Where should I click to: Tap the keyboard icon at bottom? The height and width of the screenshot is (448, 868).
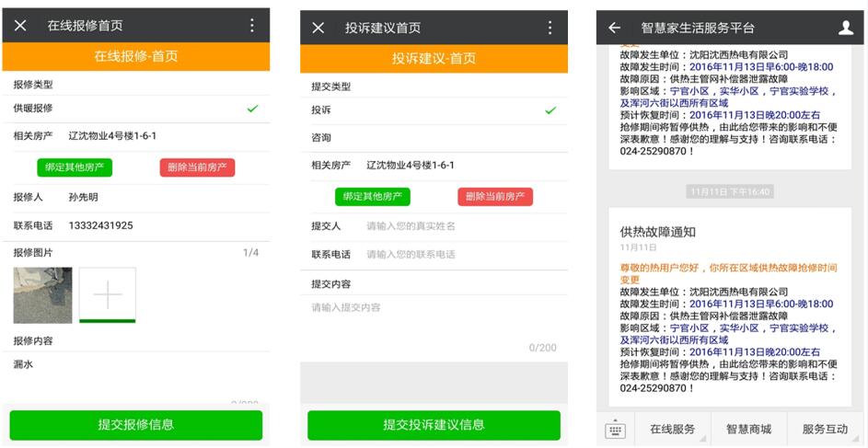click(x=615, y=430)
